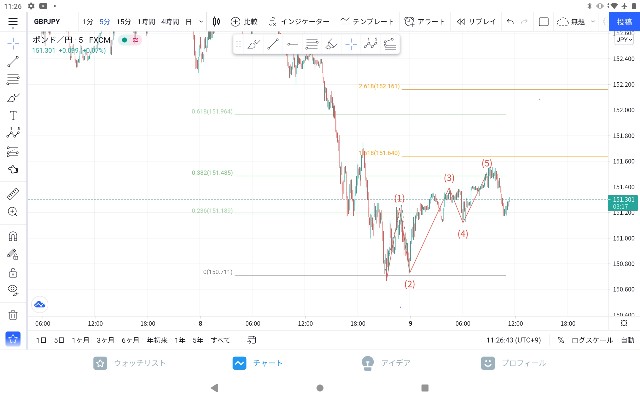640x400 pixels.
Task: Pick the crosshair in the floating toolbar
Action: click(x=351, y=44)
